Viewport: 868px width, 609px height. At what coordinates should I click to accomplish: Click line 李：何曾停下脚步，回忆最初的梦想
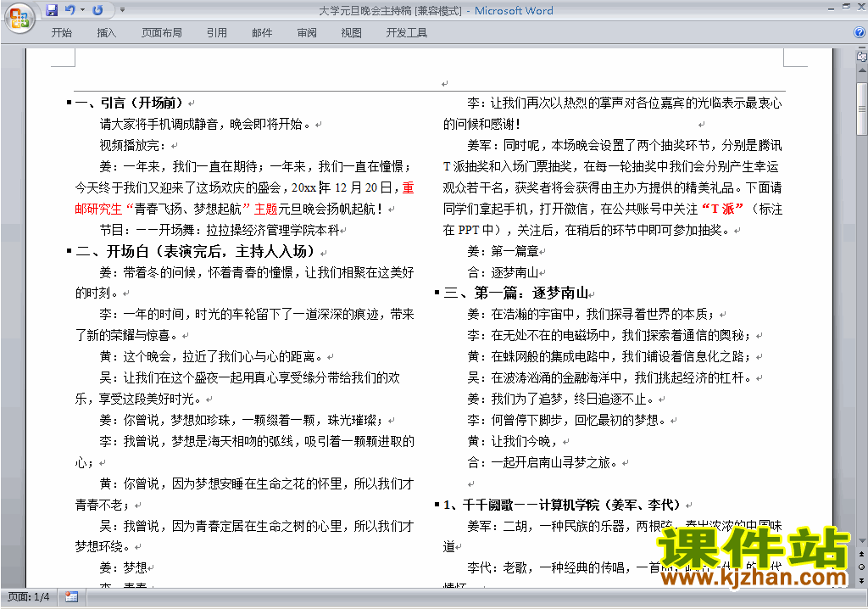click(x=567, y=420)
